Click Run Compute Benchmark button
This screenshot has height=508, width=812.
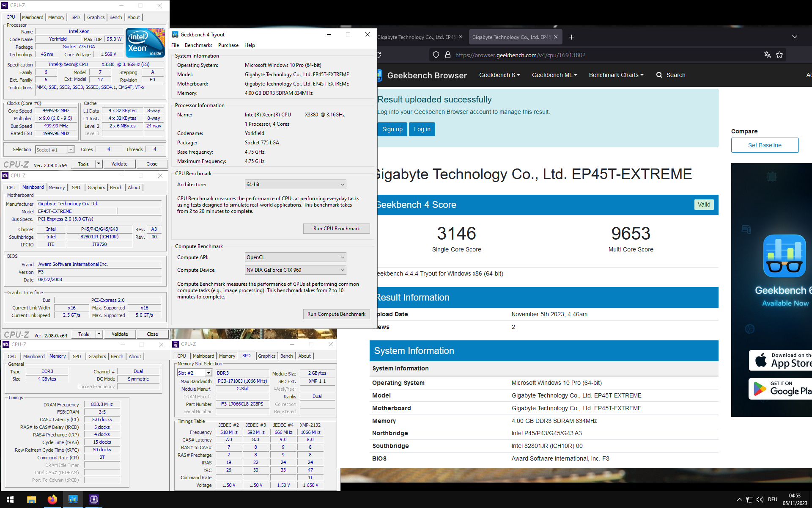click(336, 314)
